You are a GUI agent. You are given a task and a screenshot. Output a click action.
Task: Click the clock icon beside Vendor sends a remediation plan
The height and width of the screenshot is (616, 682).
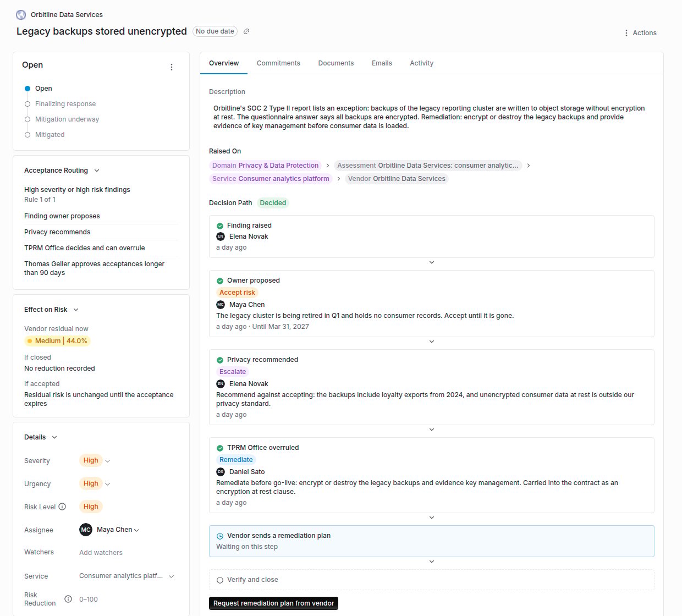point(220,536)
